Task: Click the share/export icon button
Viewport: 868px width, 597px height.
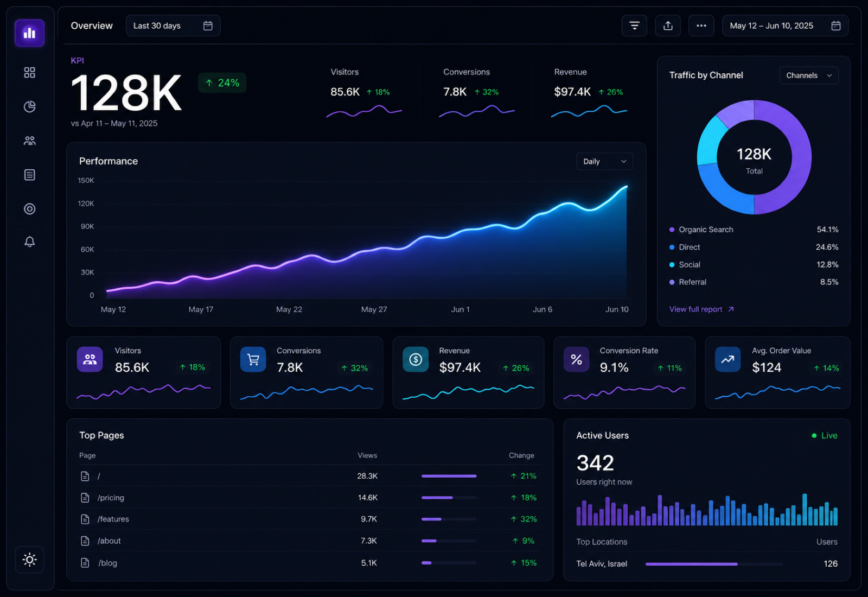Action: [668, 26]
